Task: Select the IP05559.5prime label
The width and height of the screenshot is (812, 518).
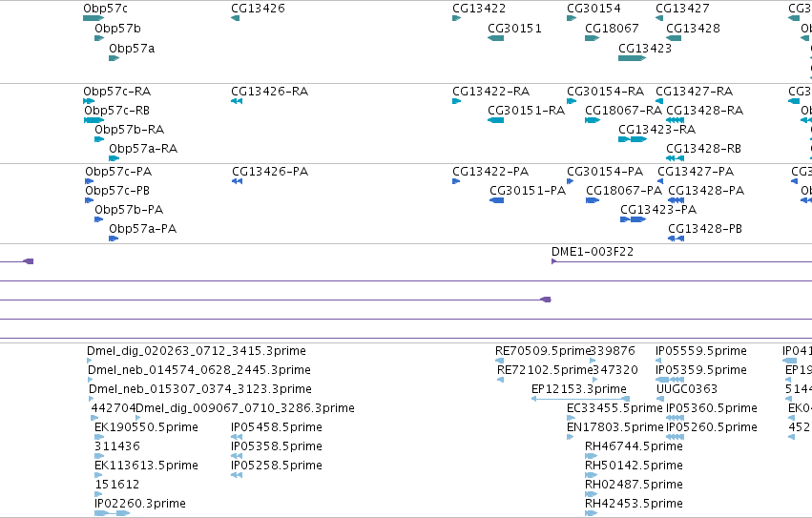Action: [x=701, y=351]
